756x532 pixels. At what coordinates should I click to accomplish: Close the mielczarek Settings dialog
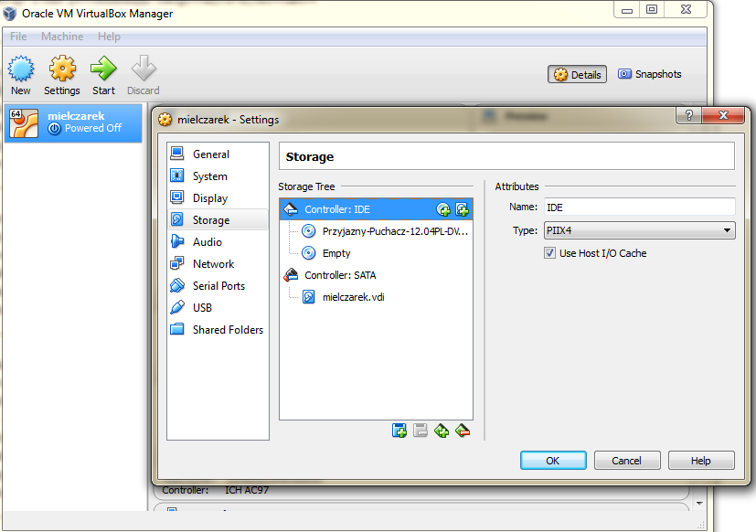pyautogui.click(x=723, y=115)
